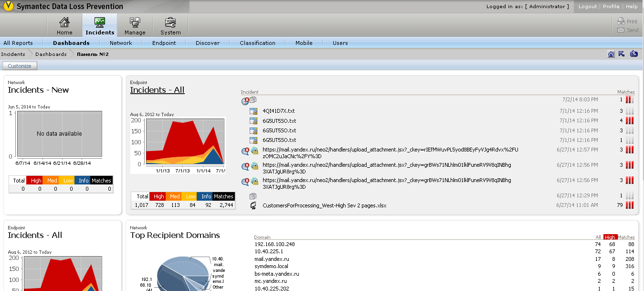
Task: Click the blue arrow navigation icon near the breadcrumb
Action: tap(622, 54)
